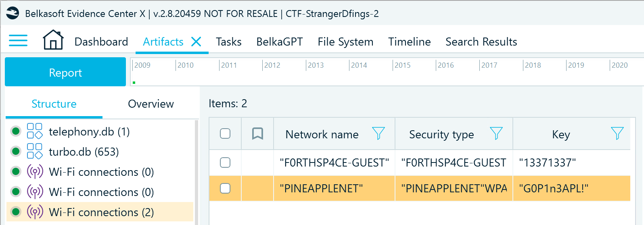Click the turbo.db database icon

(35, 152)
